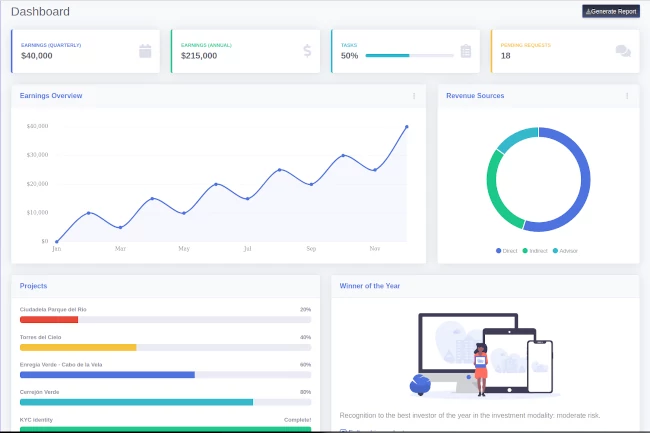Click the $30,000 label on chart y-axis
This screenshot has height=433, width=650.
click(x=37, y=155)
